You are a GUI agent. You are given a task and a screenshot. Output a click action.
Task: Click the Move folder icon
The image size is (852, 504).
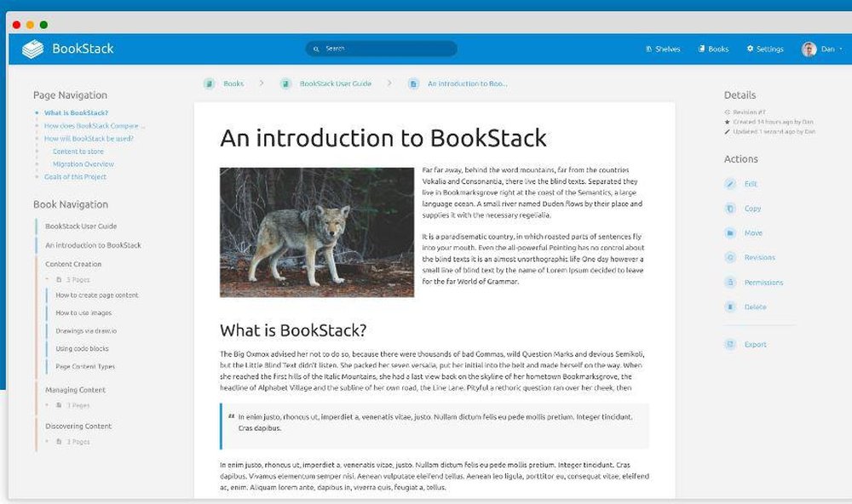(730, 233)
